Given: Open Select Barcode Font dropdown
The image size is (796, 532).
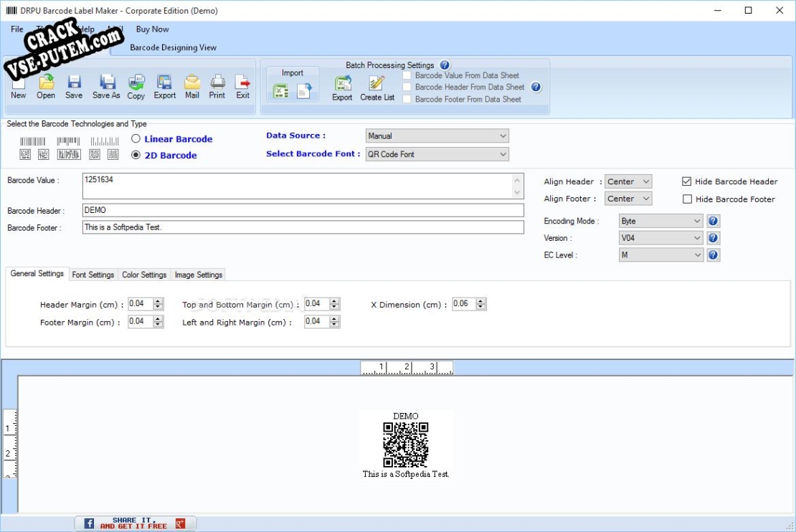Looking at the screenshot, I should [437, 154].
